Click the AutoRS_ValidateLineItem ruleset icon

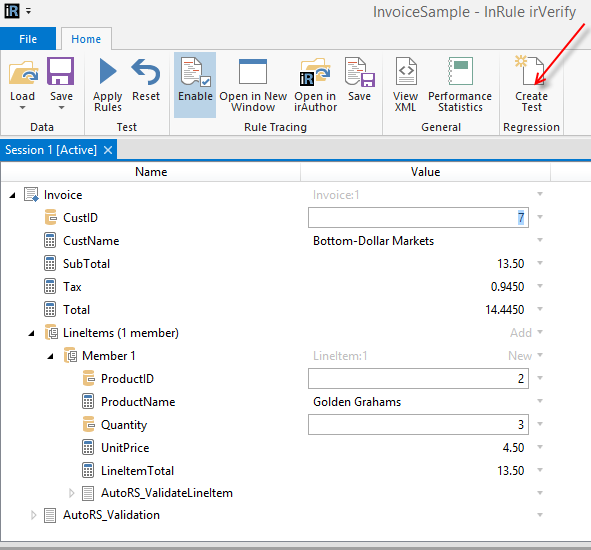pyautogui.click(x=88, y=493)
